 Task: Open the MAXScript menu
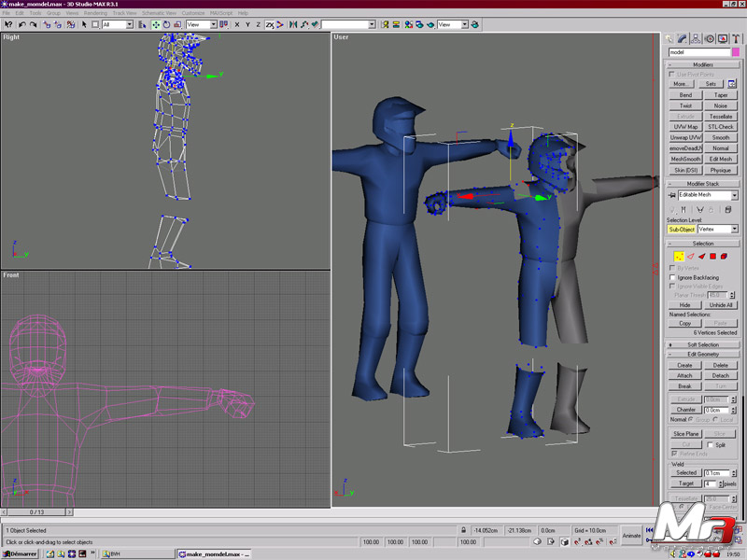[221, 13]
